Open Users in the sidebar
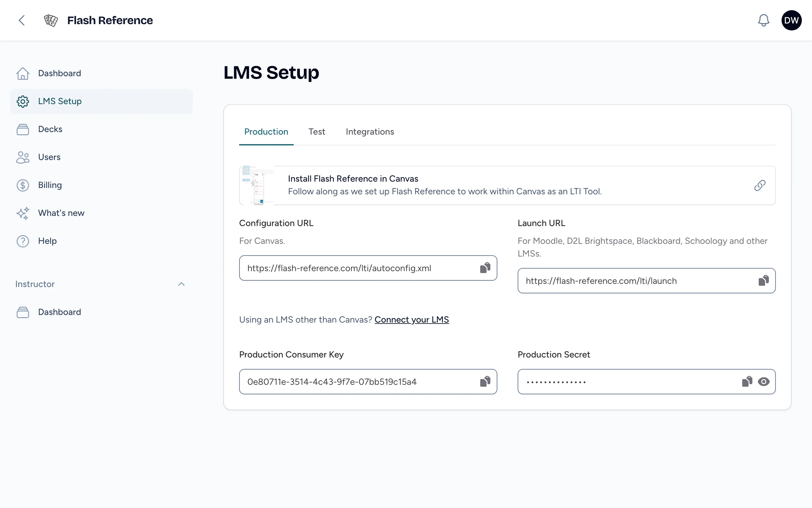This screenshot has height=508, width=812. pos(101,157)
